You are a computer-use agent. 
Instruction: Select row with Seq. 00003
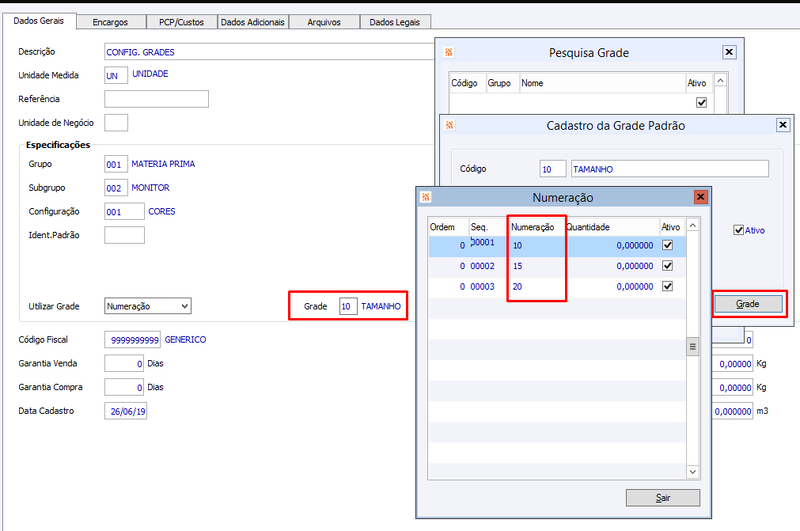[557, 287]
